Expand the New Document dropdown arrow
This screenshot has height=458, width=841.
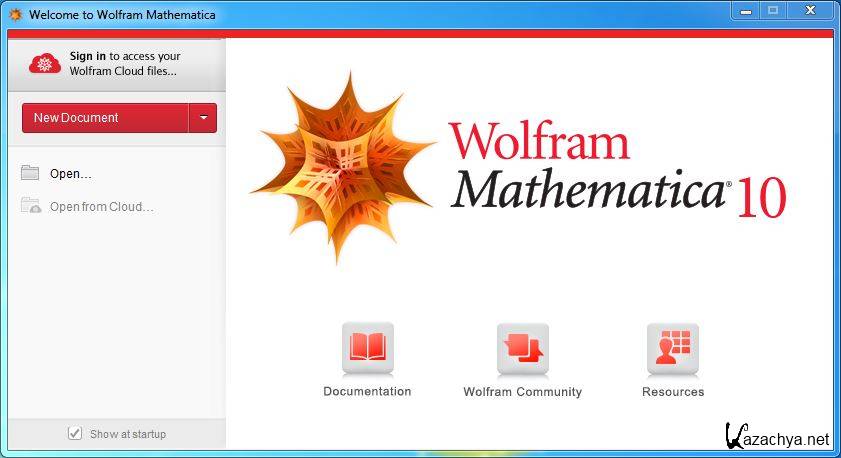203,118
